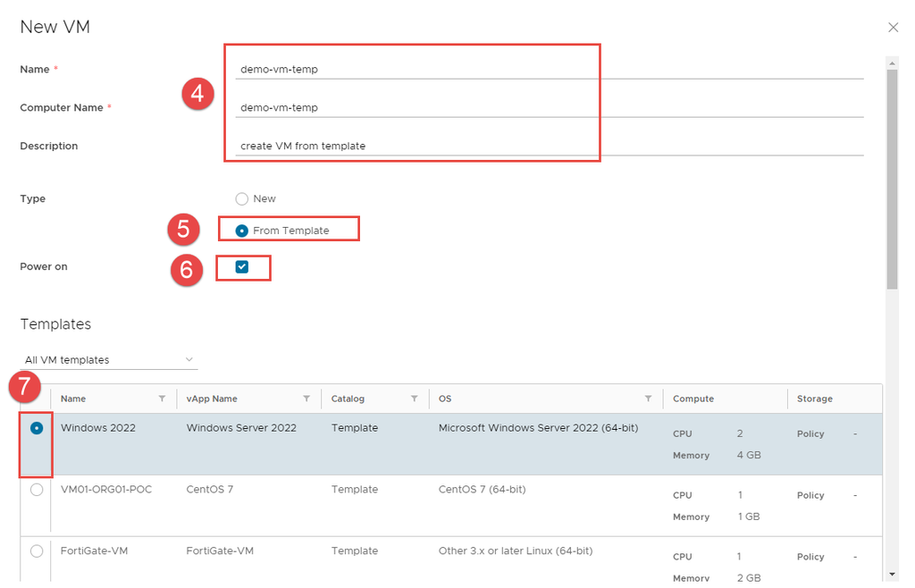Toggle the Power on checkbox
Image resolution: width=915 pixels, height=588 pixels.
tap(242, 267)
